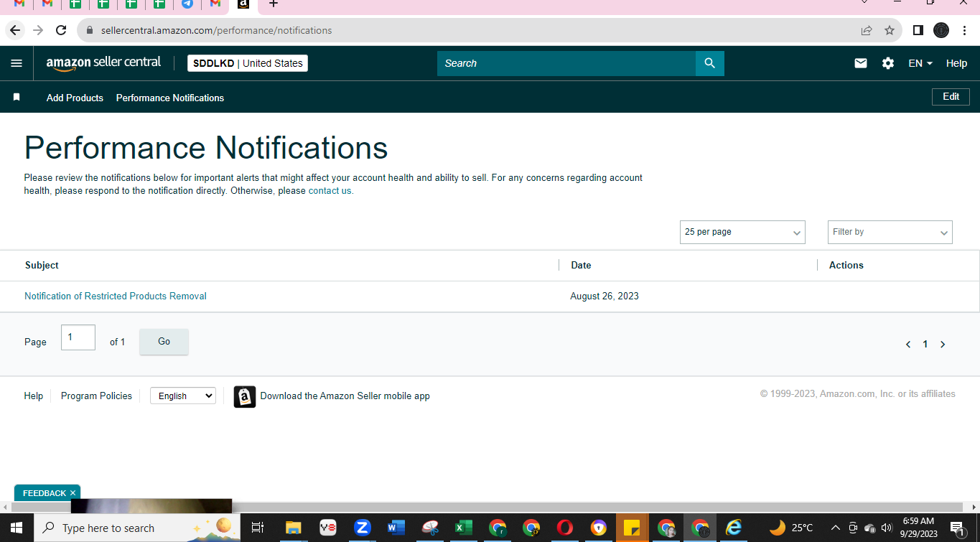Click the horizontal scrollbar at page bottom
Image resolution: width=980 pixels, height=542 pixels.
tap(487, 507)
